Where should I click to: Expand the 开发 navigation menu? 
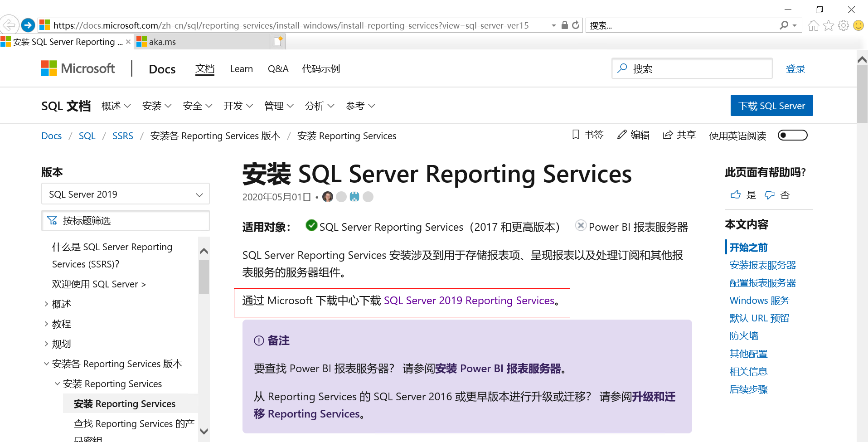click(238, 106)
